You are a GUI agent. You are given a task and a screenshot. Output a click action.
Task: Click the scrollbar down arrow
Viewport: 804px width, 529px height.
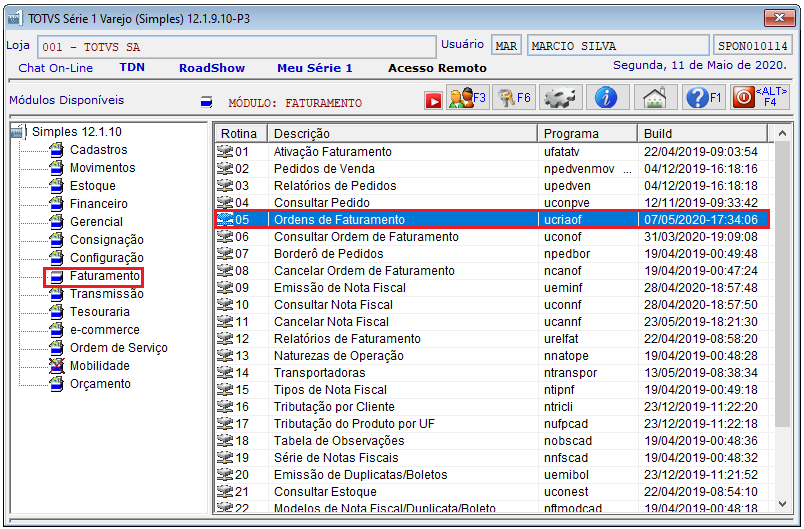(782, 504)
